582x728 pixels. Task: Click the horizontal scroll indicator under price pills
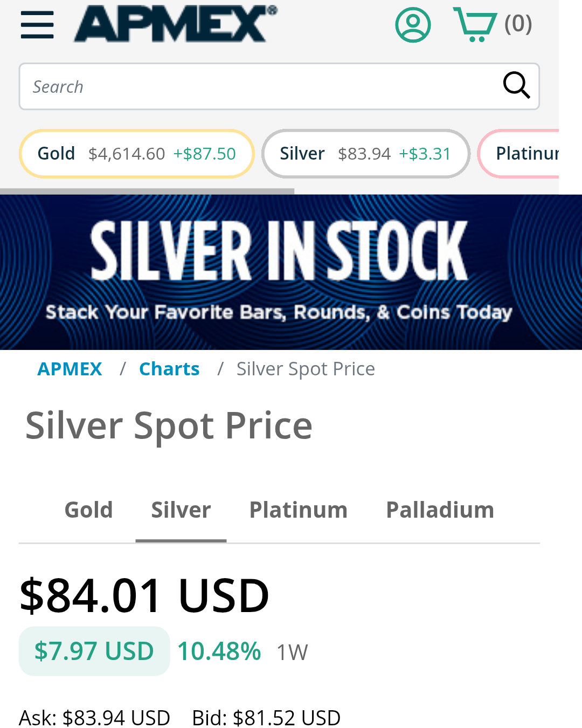click(147, 191)
